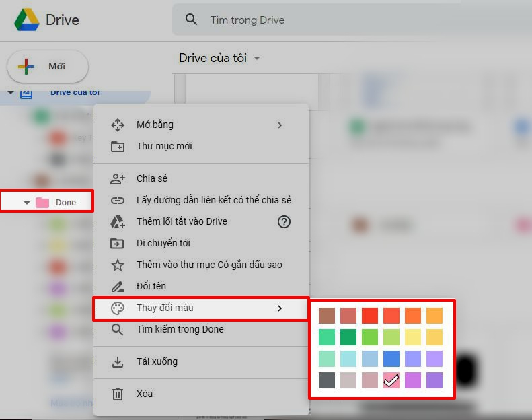Viewport: 532px width, 420px height.
Task: Click the download icon beside Tải xuống
Action: click(x=118, y=361)
